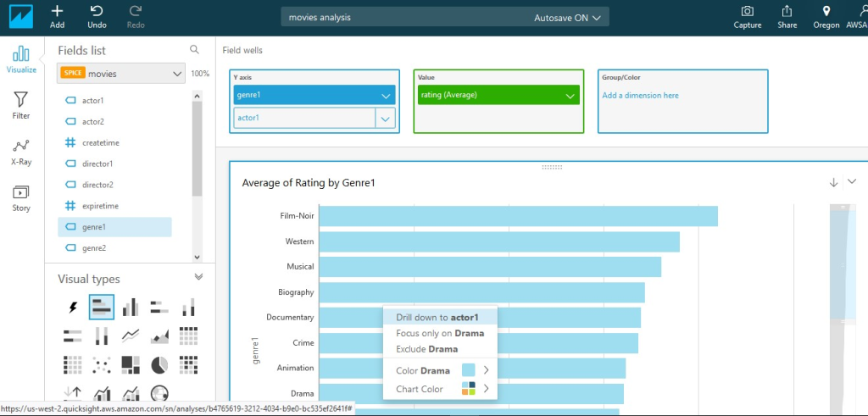Select the AutoGraph lightning visual type

(x=73, y=307)
